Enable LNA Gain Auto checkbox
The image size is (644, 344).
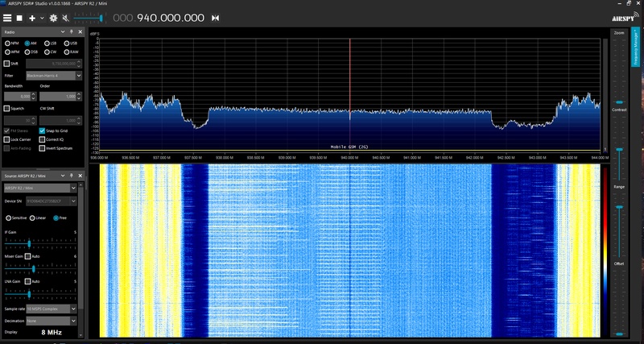pos(27,281)
